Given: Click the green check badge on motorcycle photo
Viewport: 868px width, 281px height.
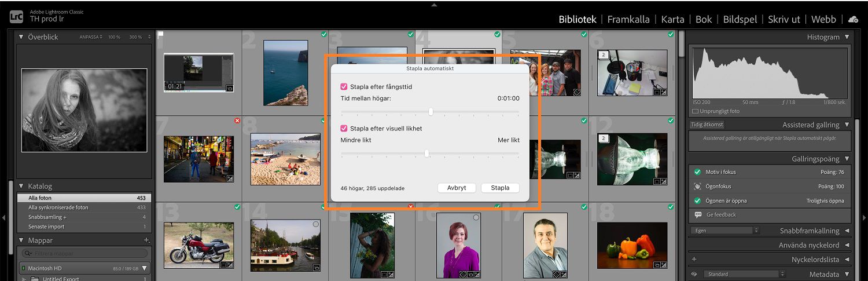Looking at the screenshot, I should coord(237,207).
